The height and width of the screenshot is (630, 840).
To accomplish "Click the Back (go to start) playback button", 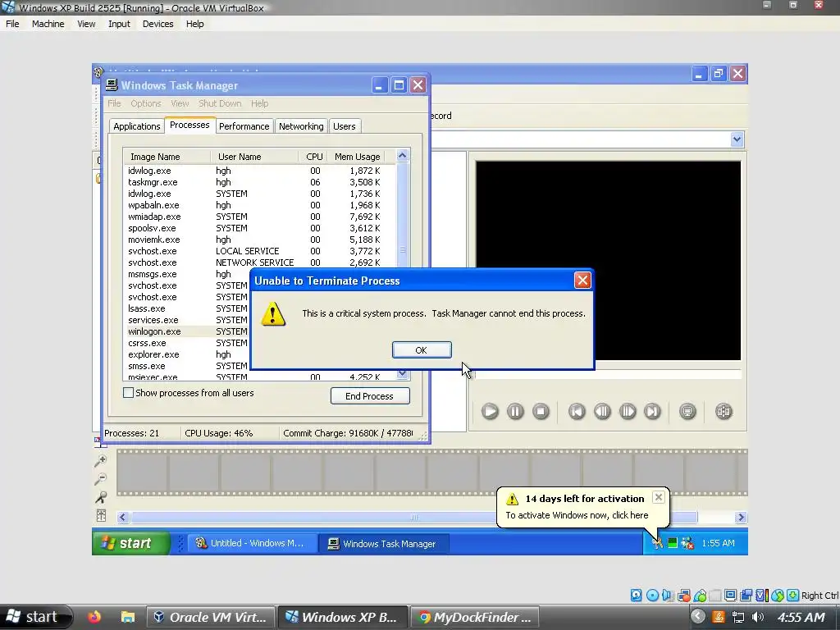I will pos(577,412).
